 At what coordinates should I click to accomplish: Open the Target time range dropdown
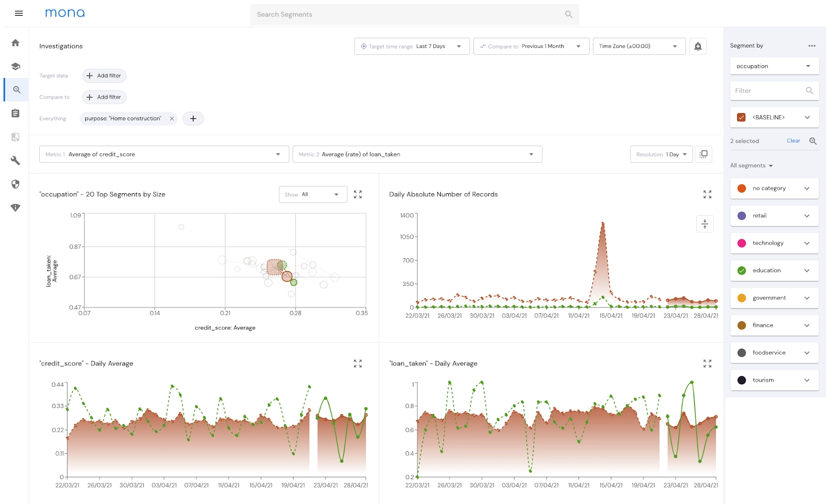(412, 46)
